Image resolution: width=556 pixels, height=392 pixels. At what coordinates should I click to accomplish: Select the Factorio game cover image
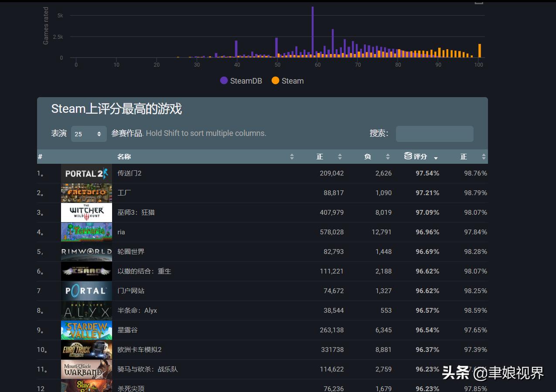pyautogui.click(x=86, y=193)
